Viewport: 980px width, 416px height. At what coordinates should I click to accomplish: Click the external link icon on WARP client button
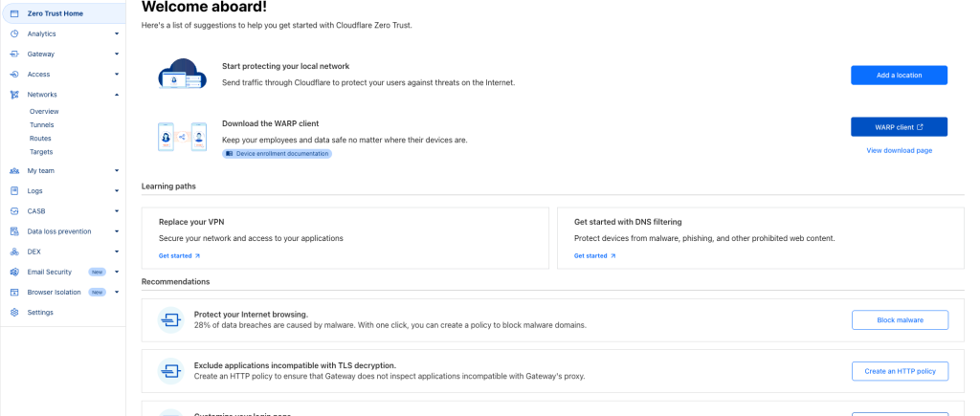920,127
